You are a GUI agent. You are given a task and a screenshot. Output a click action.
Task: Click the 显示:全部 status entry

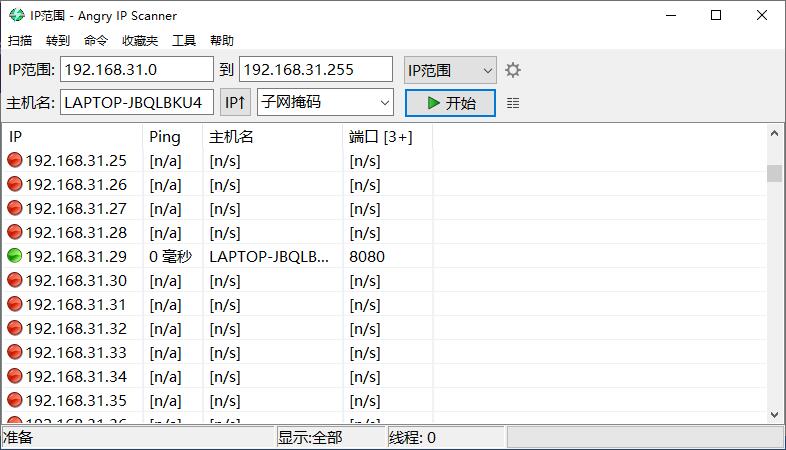coord(310,437)
